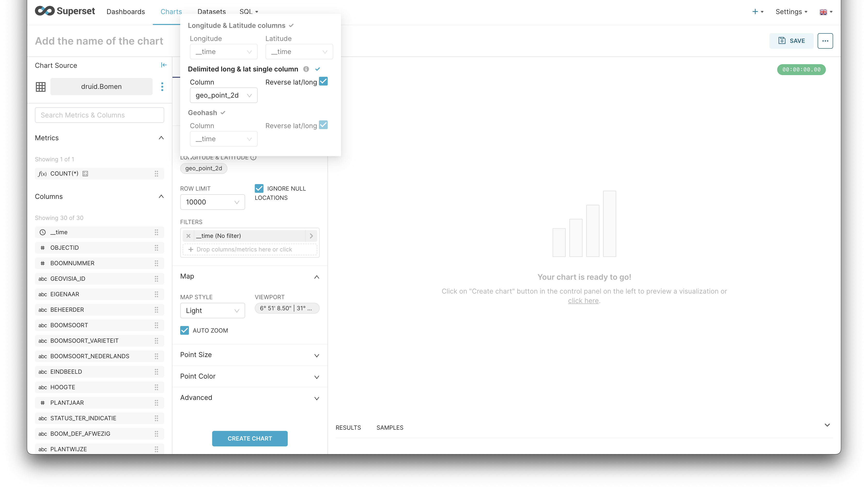Click the global settings gear icon
868x490 pixels.
pos(790,11)
